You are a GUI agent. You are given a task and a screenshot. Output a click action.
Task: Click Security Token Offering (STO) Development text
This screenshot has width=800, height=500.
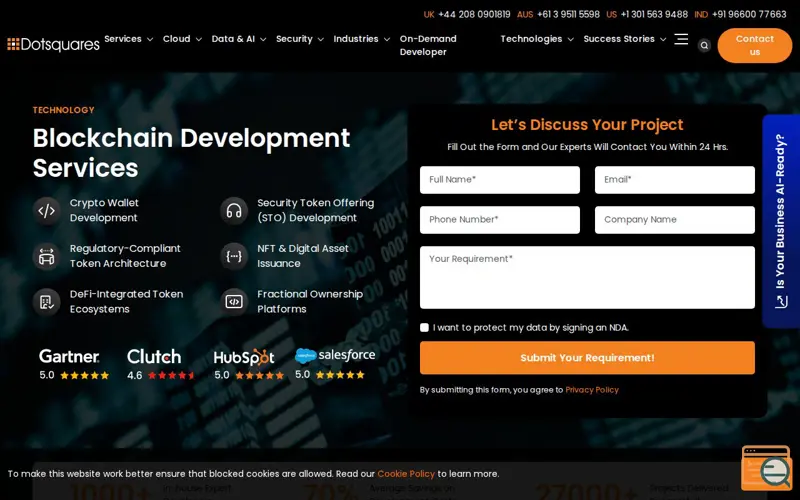pyautogui.click(x=315, y=210)
